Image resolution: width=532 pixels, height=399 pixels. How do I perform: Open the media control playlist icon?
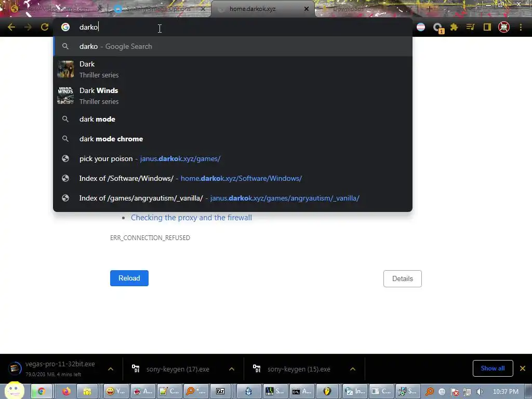point(470,27)
